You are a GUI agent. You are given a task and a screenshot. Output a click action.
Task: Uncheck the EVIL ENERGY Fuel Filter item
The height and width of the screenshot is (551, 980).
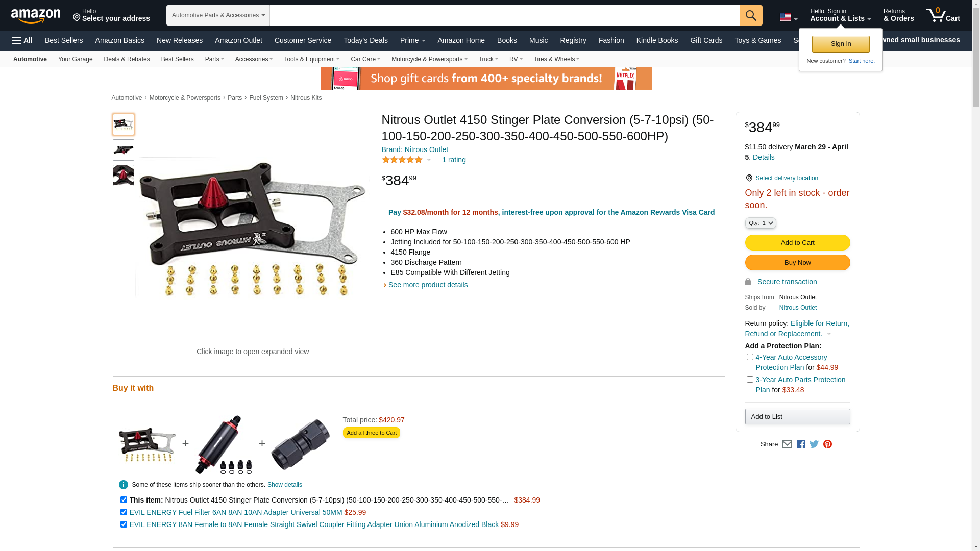[124, 512]
